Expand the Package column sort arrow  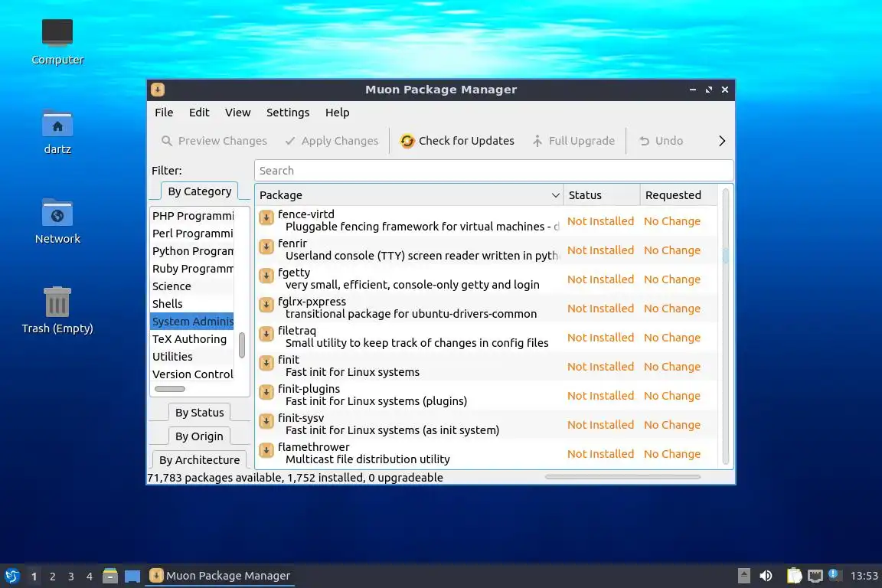tap(555, 195)
